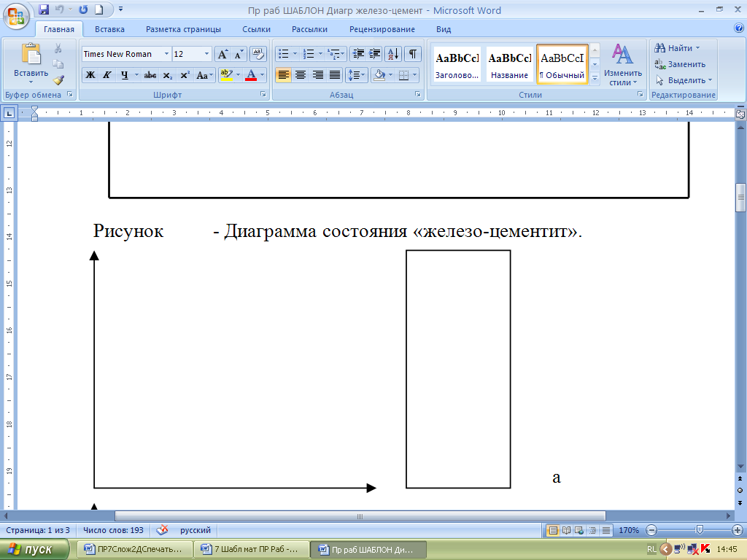747x560 pixels.
Task: Open the line spacing menu
Action: 356,75
